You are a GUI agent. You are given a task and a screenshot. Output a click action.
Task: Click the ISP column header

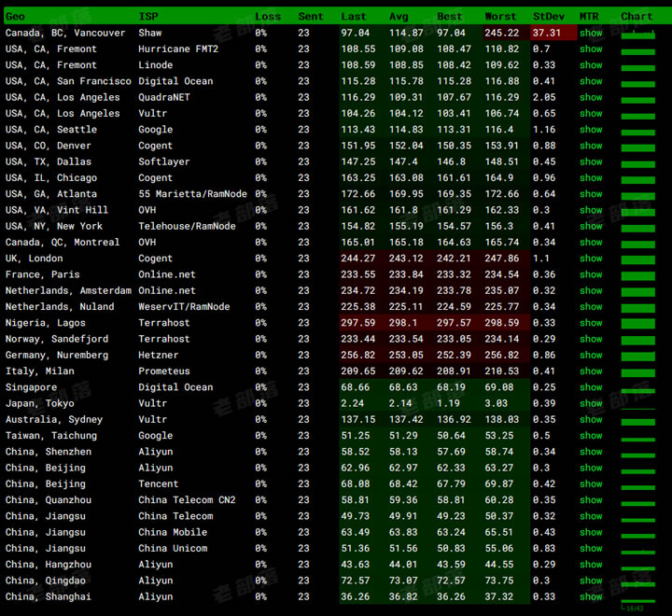(148, 17)
